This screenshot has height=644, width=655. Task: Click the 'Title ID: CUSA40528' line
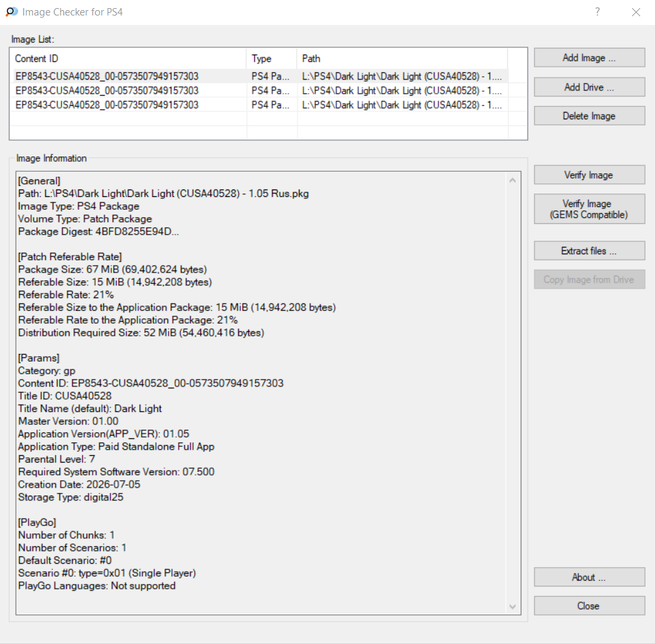pyautogui.click(x=65, y=396)
